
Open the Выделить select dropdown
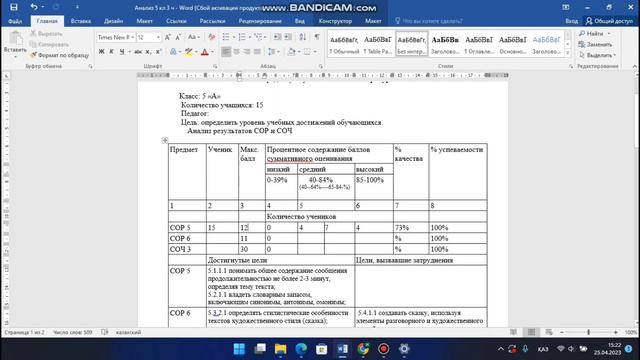coord(597,55)
